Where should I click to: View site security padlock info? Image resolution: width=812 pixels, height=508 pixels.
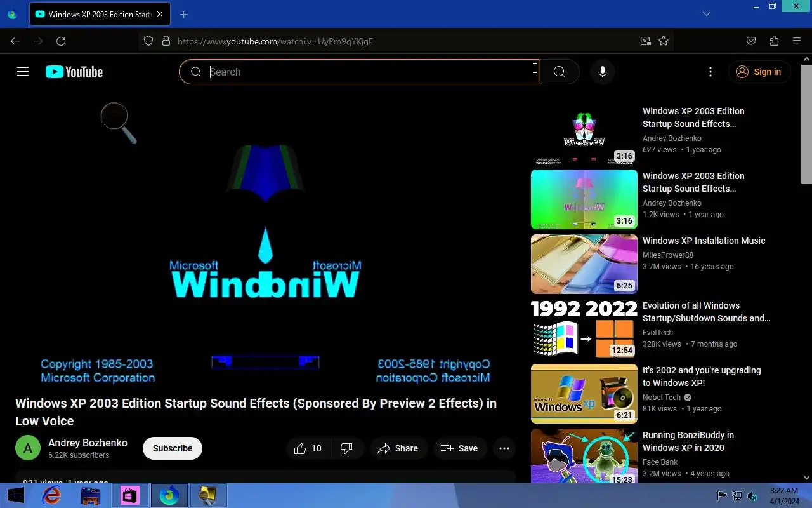[x=166, y=41]
